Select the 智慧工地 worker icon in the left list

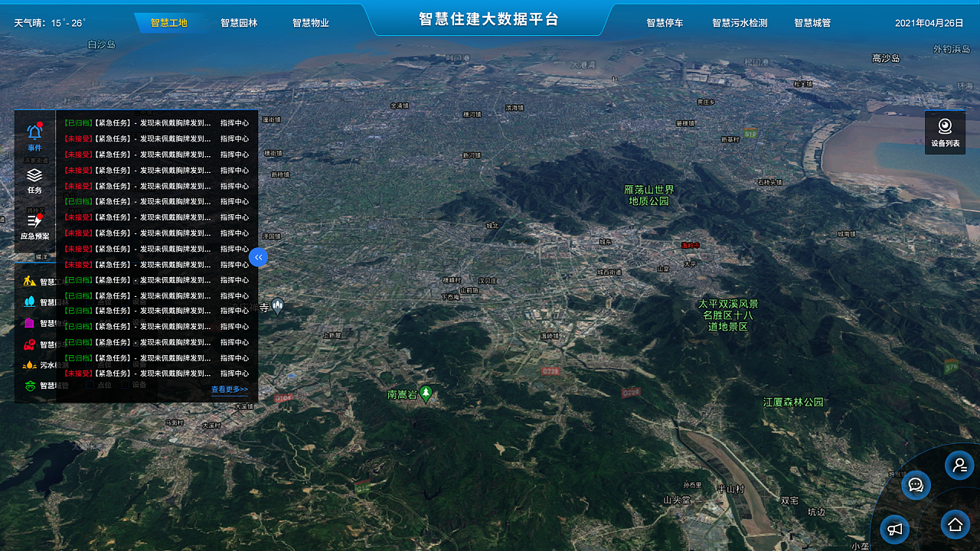[30, 281]
